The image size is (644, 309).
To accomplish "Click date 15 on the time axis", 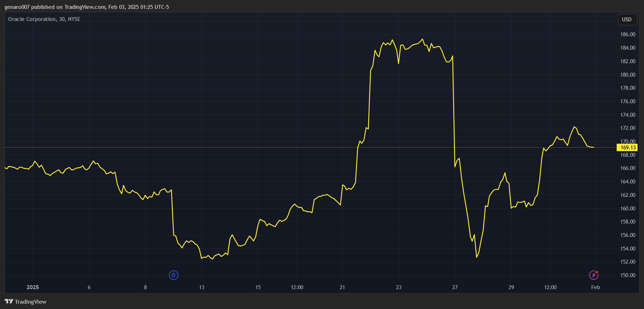I will pyautogui.click(x=258, y=287).
